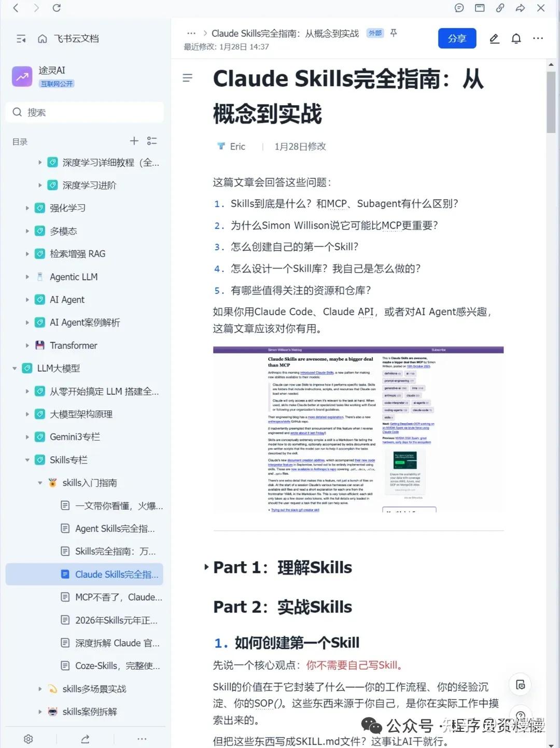This screenshot has height=748, width=560.
Task: Open Agent Skills完全指 document
Action: click(x=115, y=528)
